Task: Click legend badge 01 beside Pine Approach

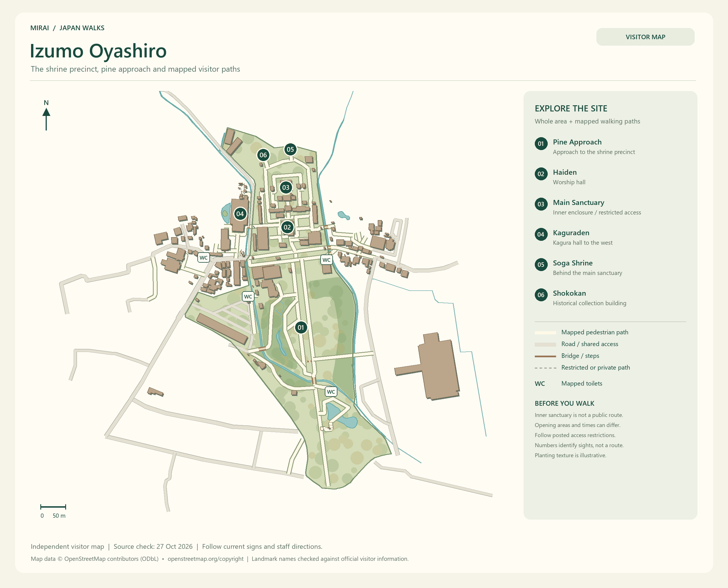Action: [x=541, y=144]
